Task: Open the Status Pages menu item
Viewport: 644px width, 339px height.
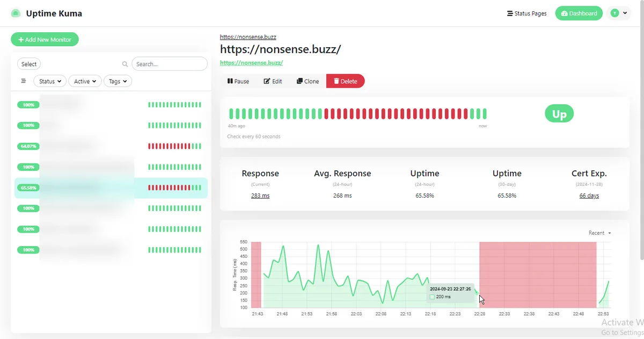Action: coord(526,13)
